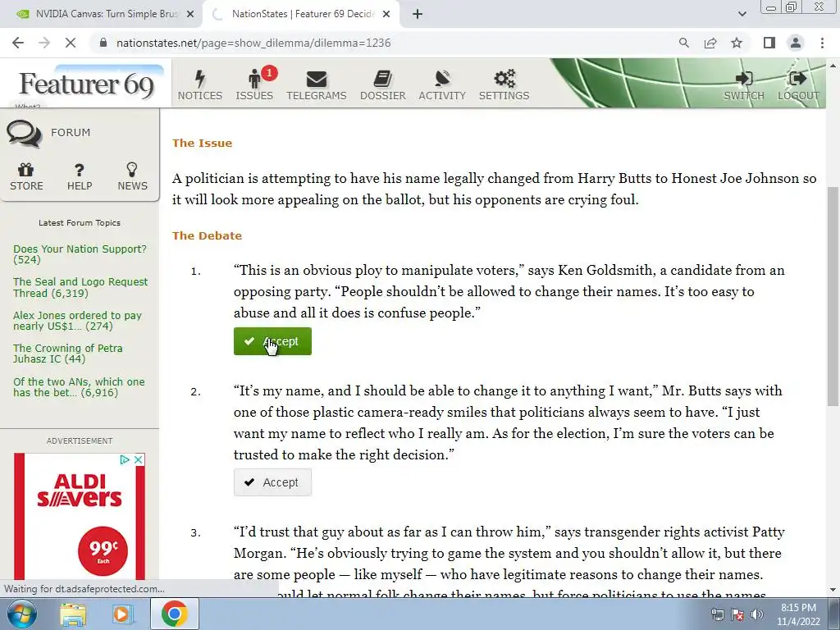Open the Windows Start button
Viewport: 840px width, 630px height.
tap(21, 614)
